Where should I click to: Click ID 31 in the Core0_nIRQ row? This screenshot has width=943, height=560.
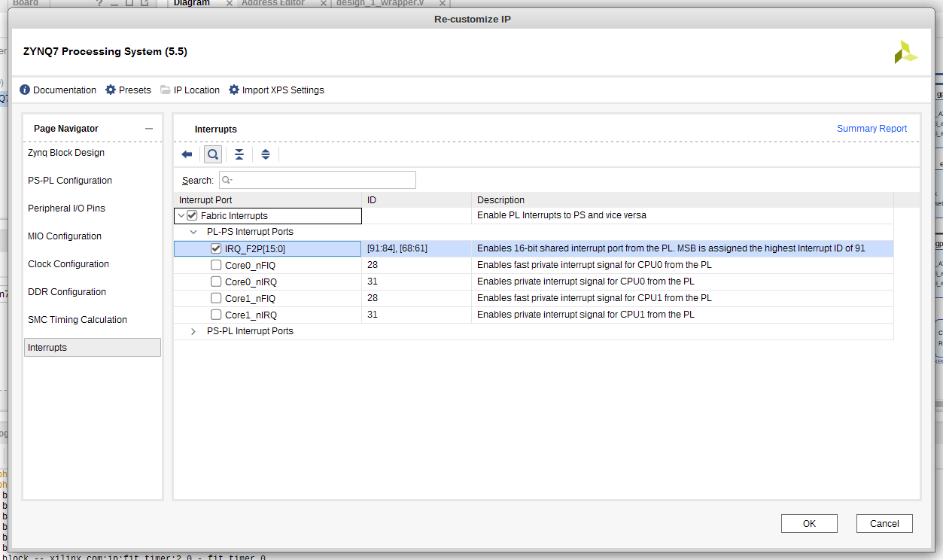[x=373, y=282]
